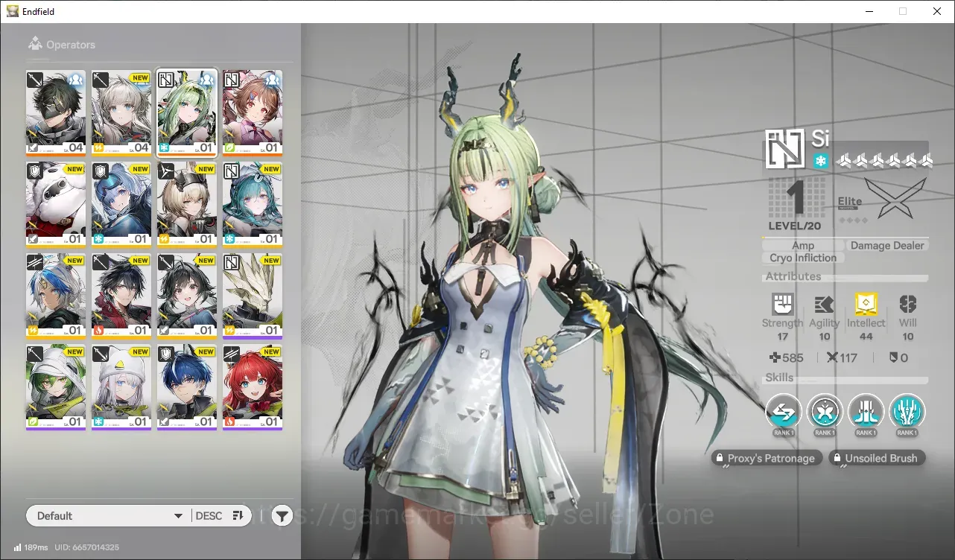The height and width of the screenshot is (560, 955).
Task: Select the green-haired horned operator Si card
Action: point(187,112)
